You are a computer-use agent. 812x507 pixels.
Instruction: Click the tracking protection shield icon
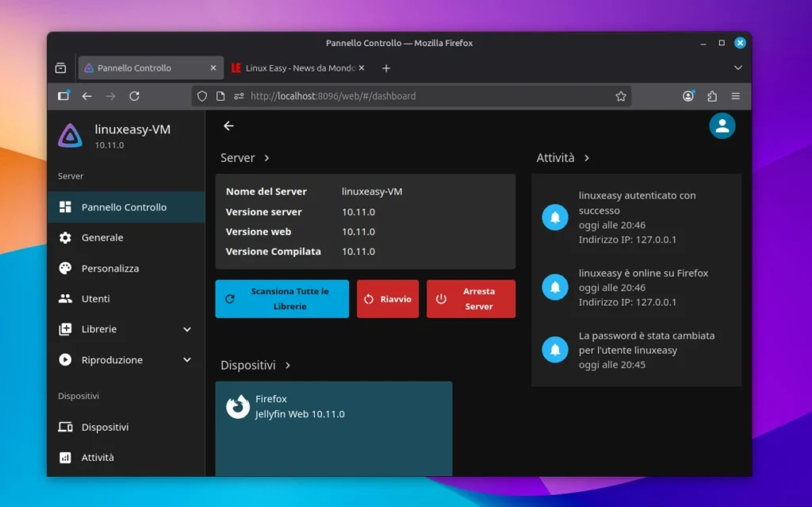pyautogui.click(x=201, y=95)
